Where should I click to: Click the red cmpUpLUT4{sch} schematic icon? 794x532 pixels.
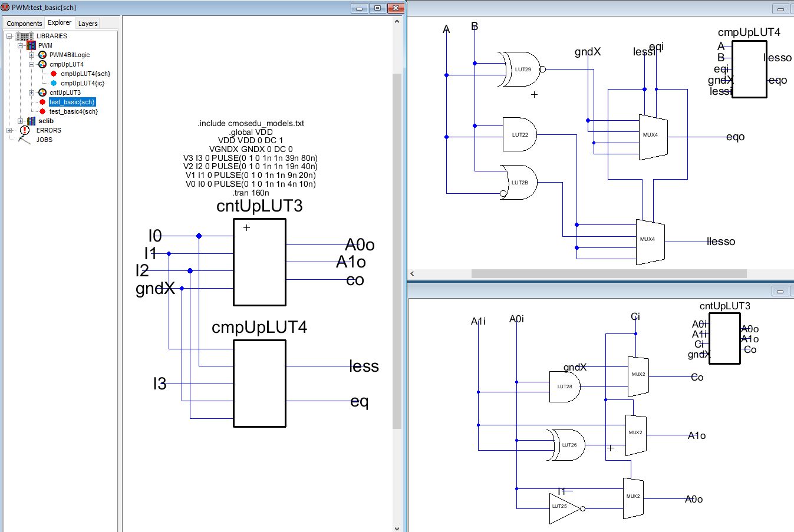[x=54, y=74]
